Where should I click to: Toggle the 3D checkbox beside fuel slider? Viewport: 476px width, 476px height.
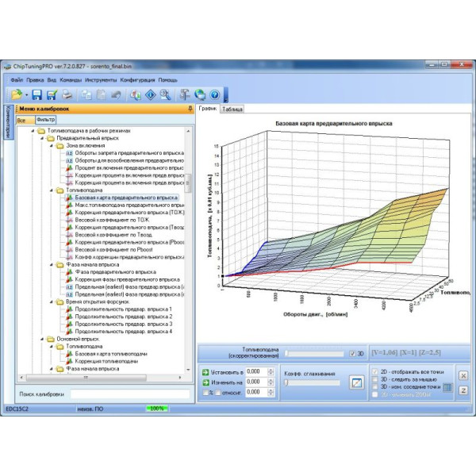[353, 354]
